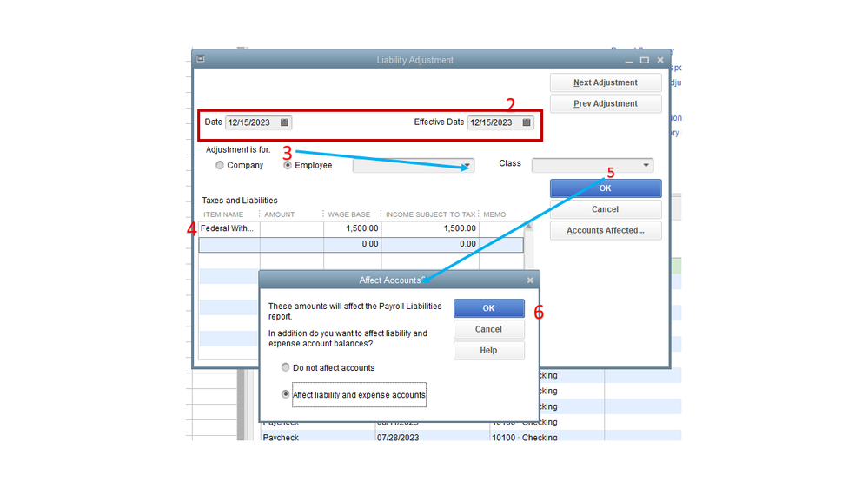
Task: Open Help in Affect Accounts dialog
Action: coord(489,350)
